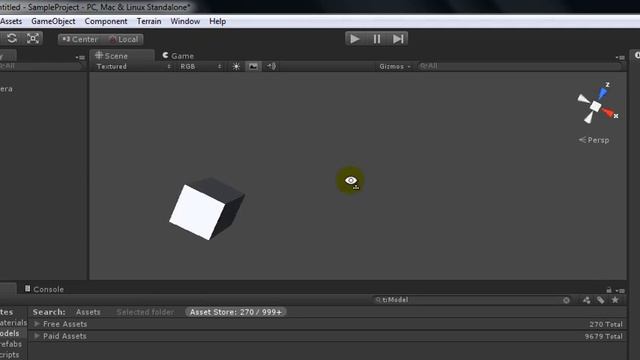This screenshot has height=360, width=640.
Task: Toggle scene lighting sun icon
Action: tap(236, 66)
